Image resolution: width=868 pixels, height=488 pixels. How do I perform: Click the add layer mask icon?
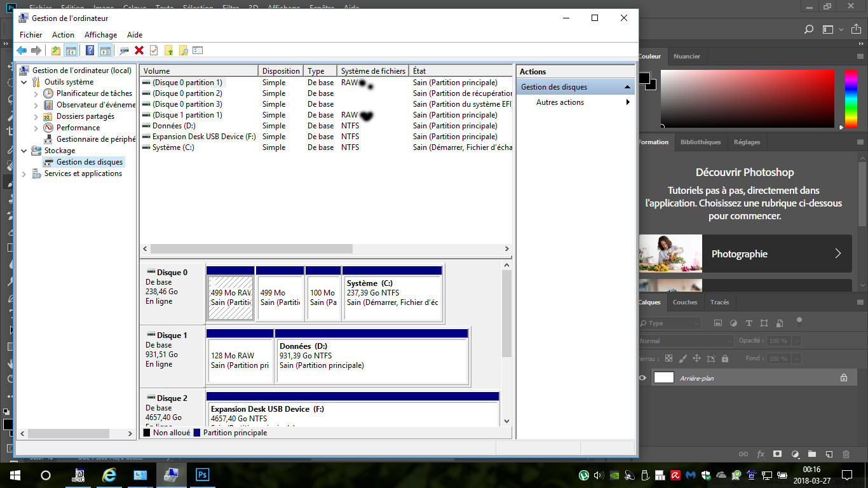click(x=777, y=454)
